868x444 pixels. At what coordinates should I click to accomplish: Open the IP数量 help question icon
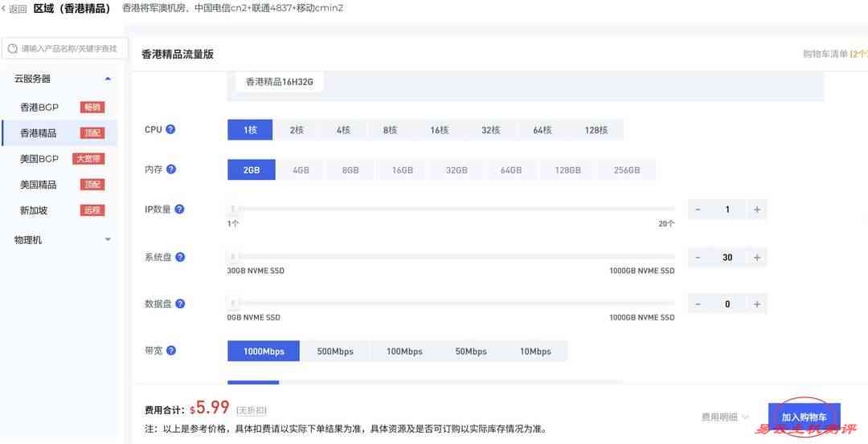coord(179,209)
